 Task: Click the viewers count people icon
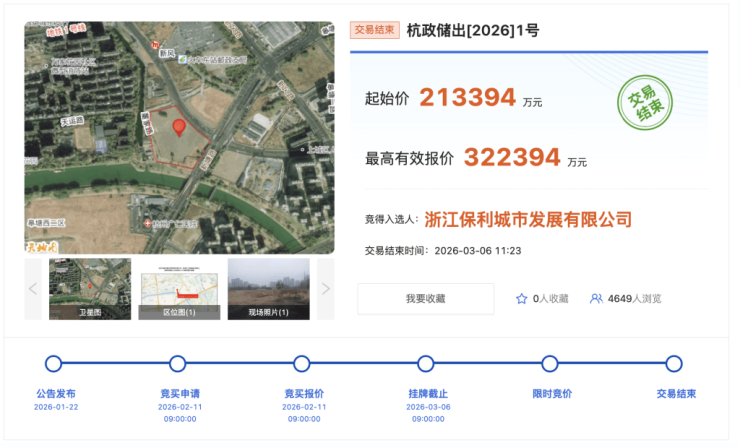pos(596,298)
